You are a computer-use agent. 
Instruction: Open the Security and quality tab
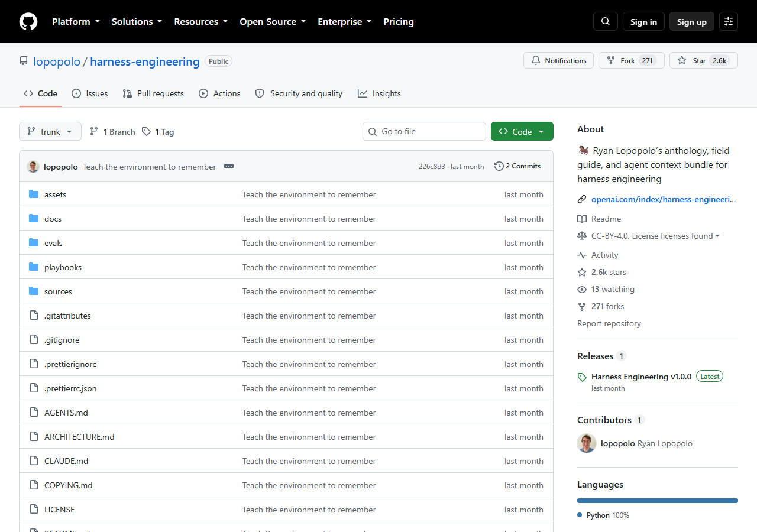299,93
